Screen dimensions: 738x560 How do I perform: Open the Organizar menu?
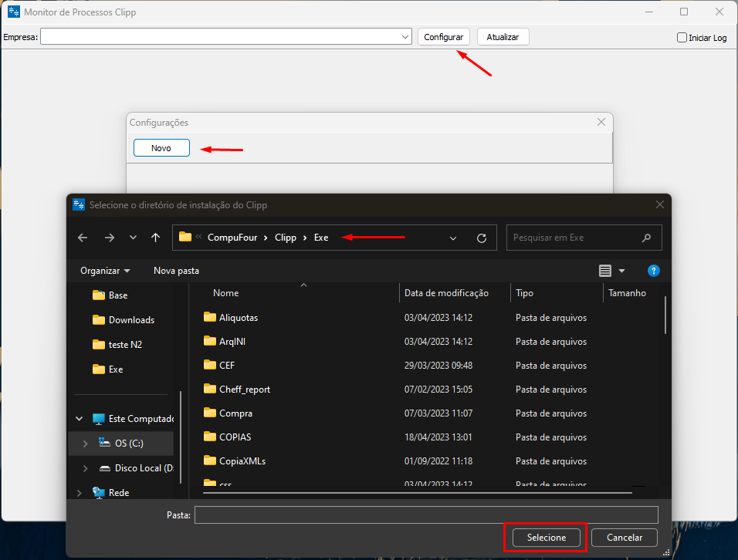[105, 271]
